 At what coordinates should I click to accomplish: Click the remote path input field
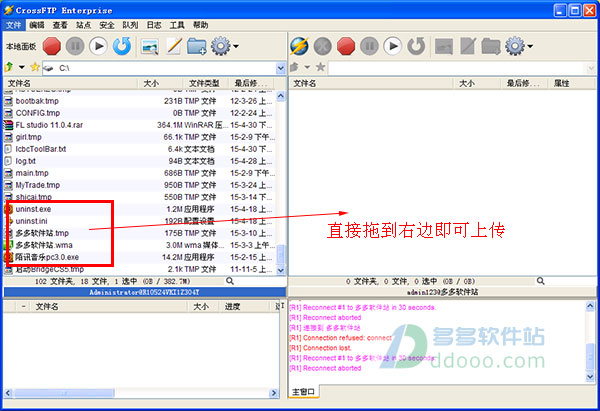(x=457, y=68)
